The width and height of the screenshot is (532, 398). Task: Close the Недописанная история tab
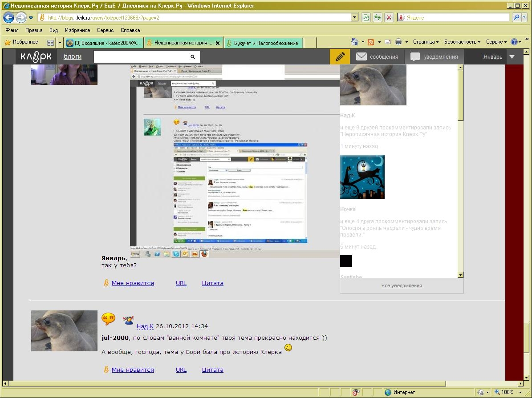(218, 43)
